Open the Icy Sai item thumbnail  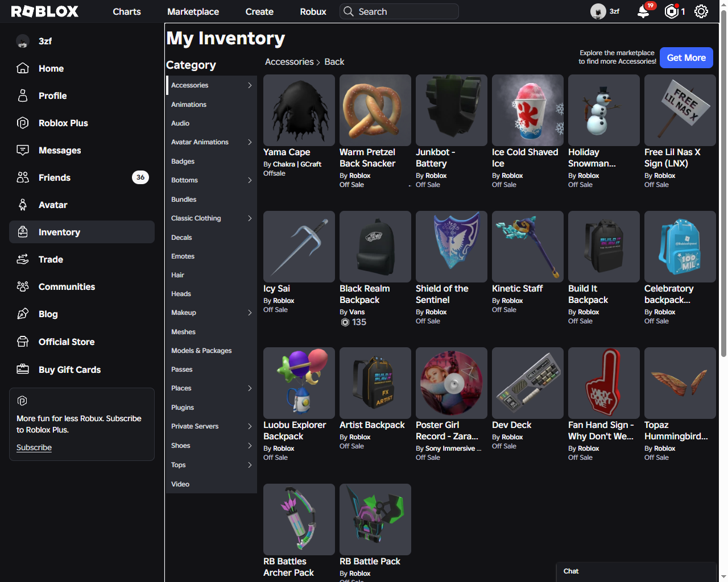pyautogui.click(x=299, y=247)
